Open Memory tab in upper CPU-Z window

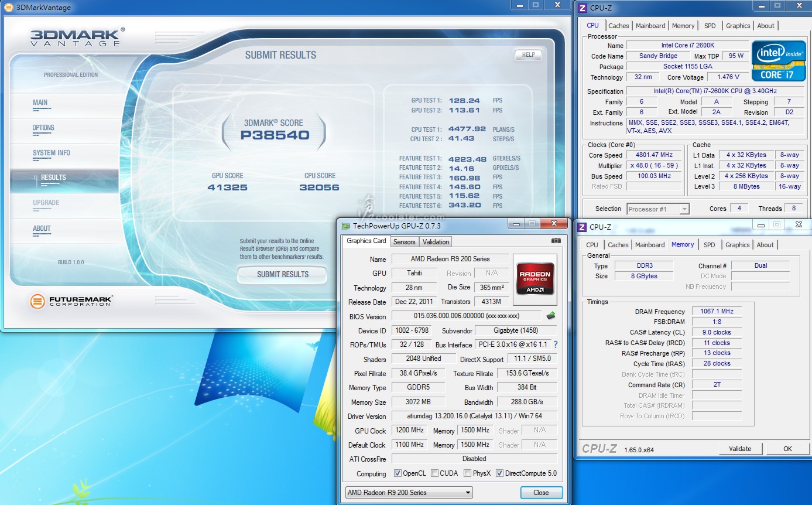[x=683, y=26]
